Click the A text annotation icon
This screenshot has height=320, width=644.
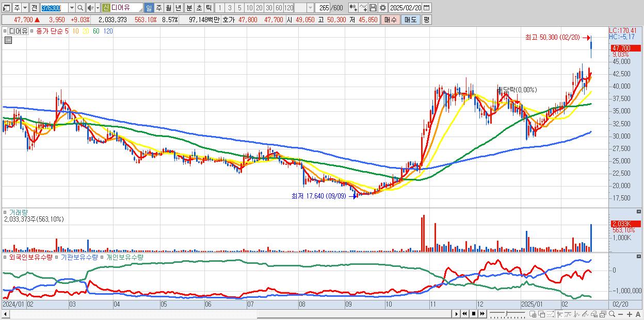pyautogui.click(x=638, y=314)
